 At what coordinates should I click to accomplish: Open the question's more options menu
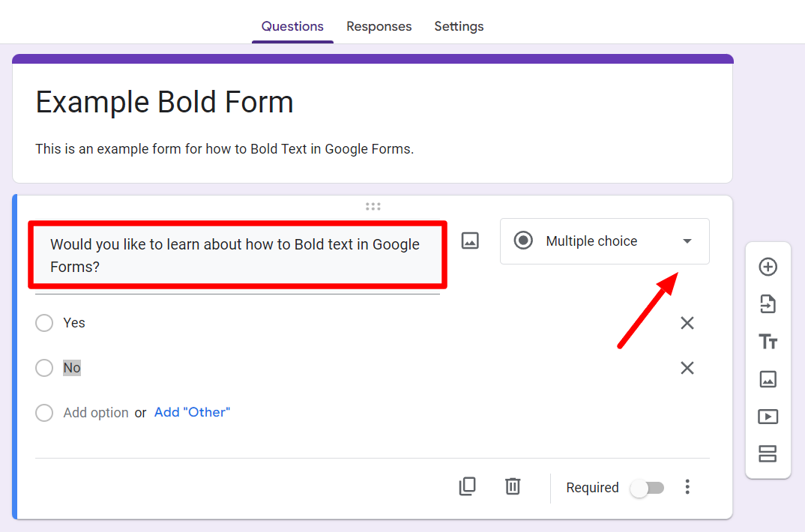tap(687, 487)
